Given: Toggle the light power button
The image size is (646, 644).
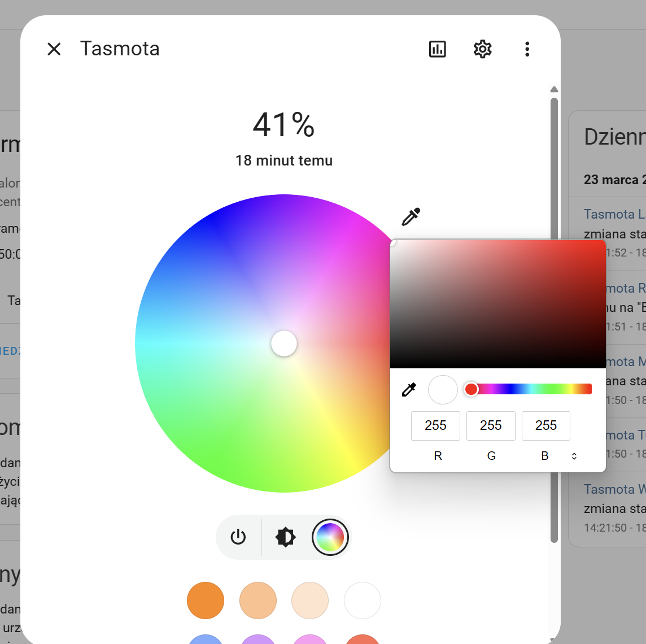Looking at the screenshot, I should click(238, 537).
